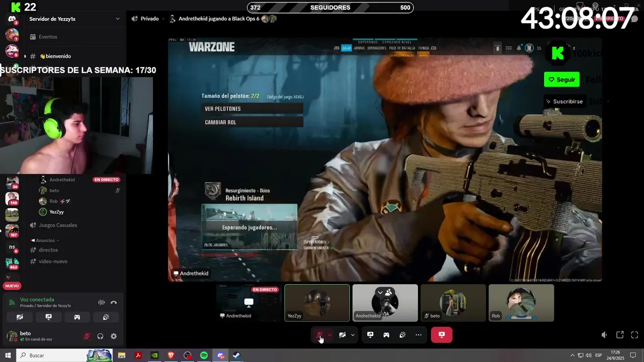
Task: Open File Explorer from taskbar
Action: pos(122,355)
